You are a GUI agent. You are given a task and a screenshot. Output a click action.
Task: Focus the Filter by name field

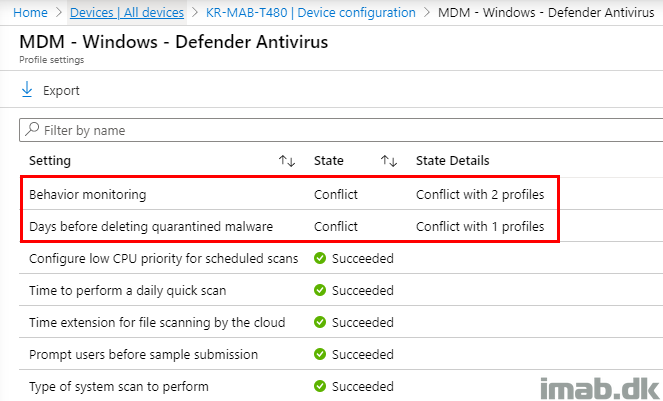tap(341, 130)
